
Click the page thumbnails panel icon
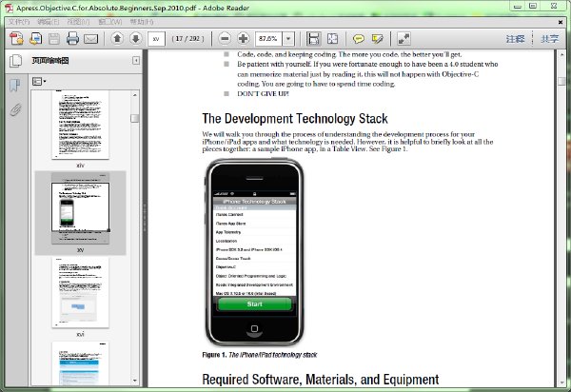[x=15, y=61]
